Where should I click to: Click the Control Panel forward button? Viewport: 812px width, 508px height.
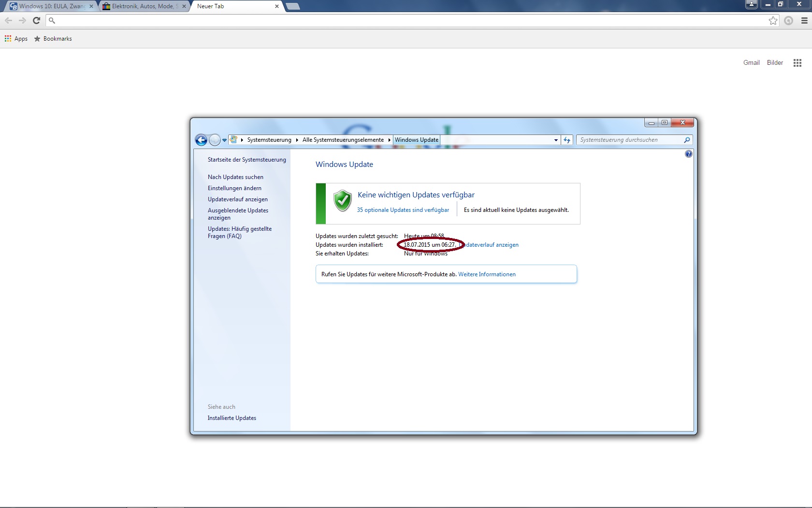point(215,140)
